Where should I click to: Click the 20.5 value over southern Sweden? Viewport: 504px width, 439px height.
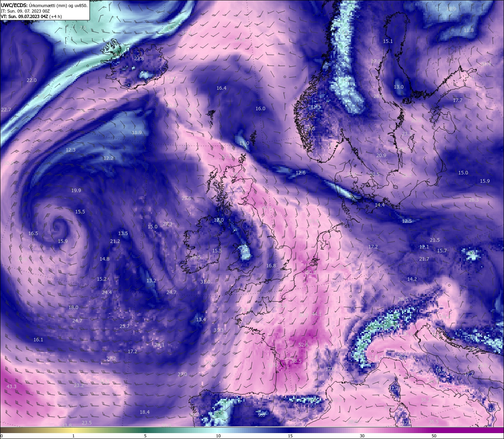[x=374, y=174]
